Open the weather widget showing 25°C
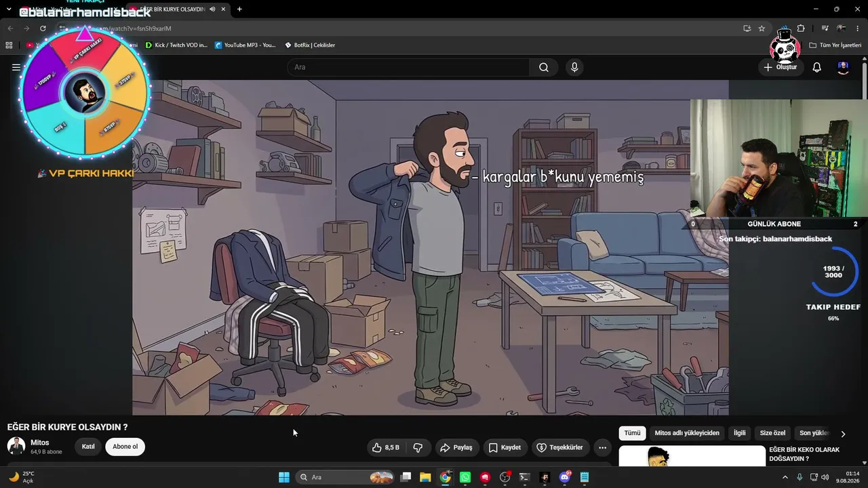 21,477
